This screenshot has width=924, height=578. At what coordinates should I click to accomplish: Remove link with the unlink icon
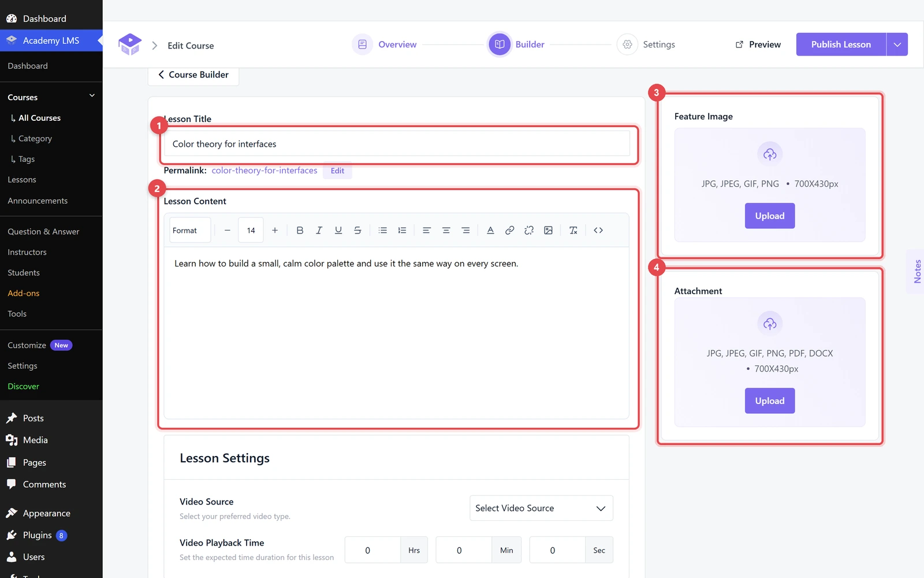[529, 230]
